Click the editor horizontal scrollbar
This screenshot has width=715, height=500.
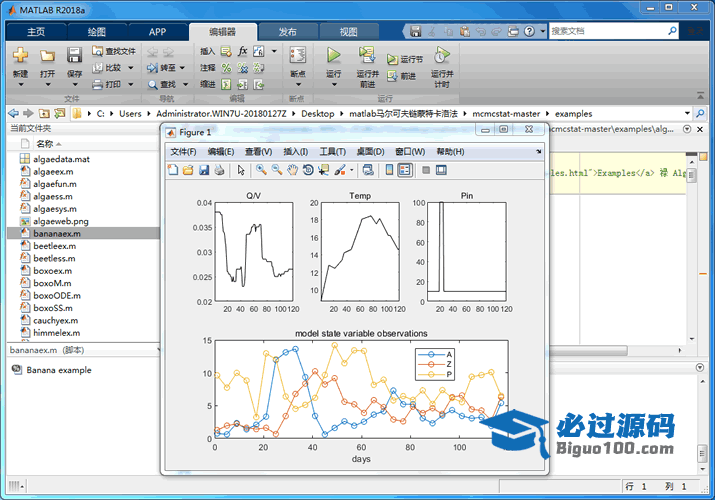[589, 350]
